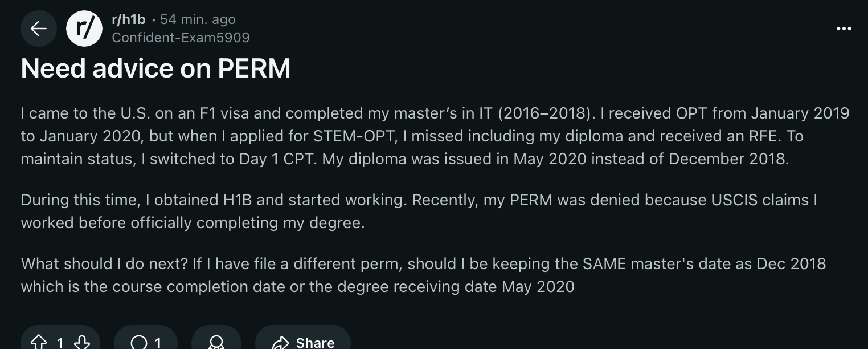This screenshot has width=868, height=349.
Task: Click the line starting "During this time"
Action: (x=419, y=200)
